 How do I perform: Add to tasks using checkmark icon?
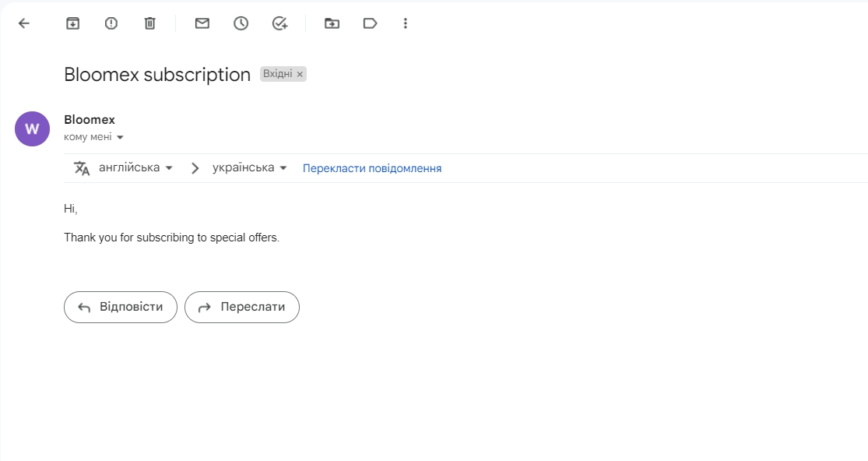pos(280,23)
